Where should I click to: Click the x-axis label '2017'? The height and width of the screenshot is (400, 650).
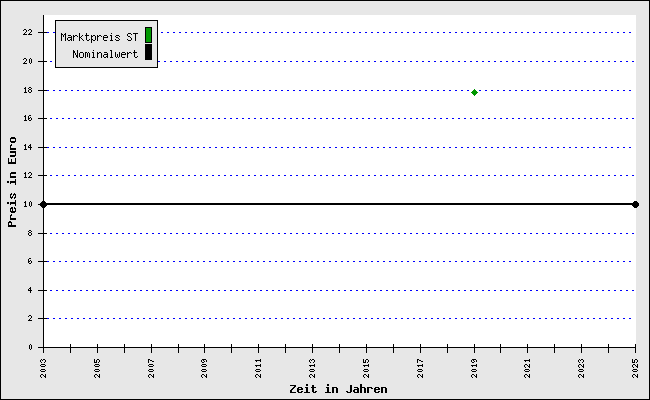pos(420,368)
